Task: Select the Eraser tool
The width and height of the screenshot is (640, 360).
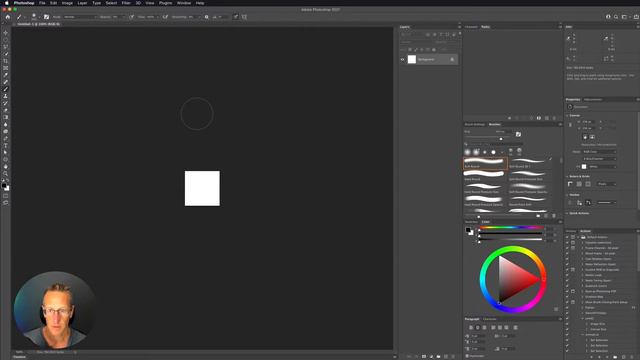Action: tap(6, 110)
